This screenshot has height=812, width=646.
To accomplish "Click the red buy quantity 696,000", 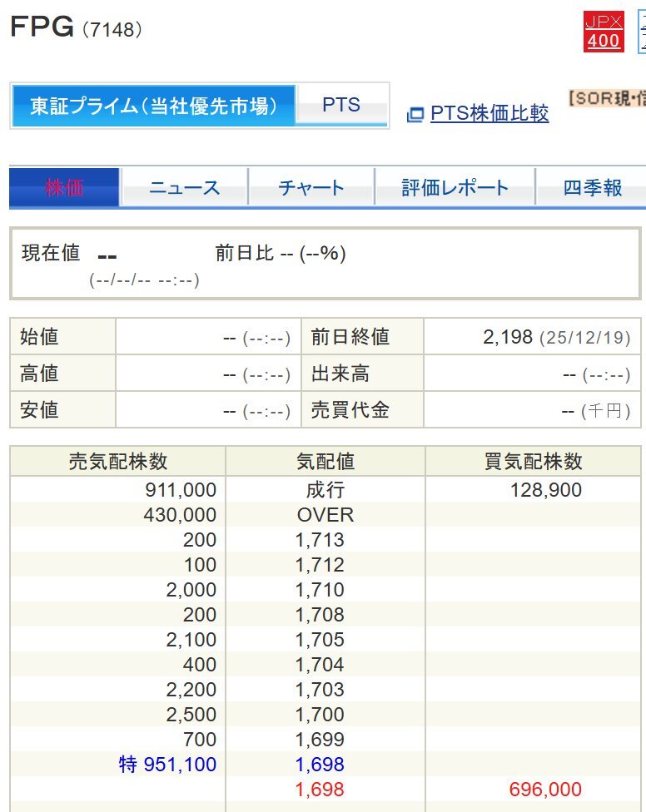I will pyautogui.click(x=545, y=790).
